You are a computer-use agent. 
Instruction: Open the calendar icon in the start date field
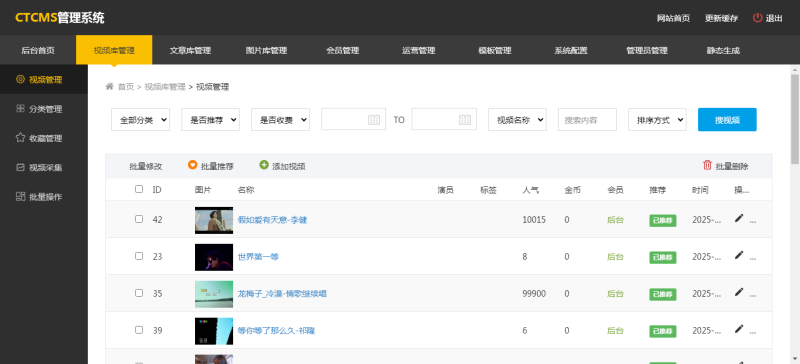pos(374,120)
